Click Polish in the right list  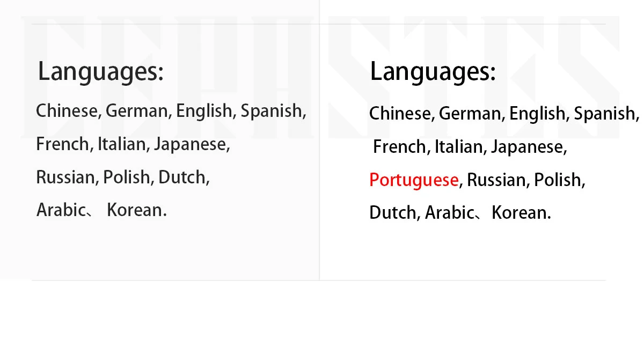[x=558, y=180]
